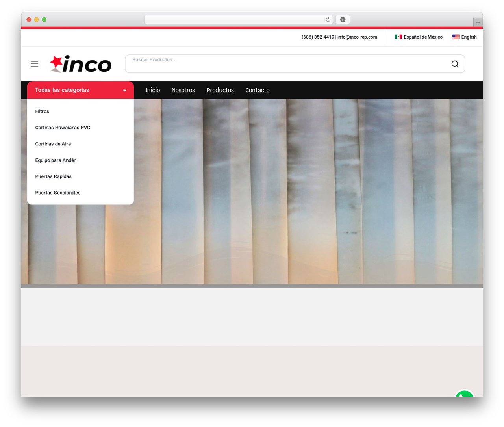The height and width of the screenshot is (427, 504).
Task: Select Equipo para Andén category
Action: pos(56,160)
